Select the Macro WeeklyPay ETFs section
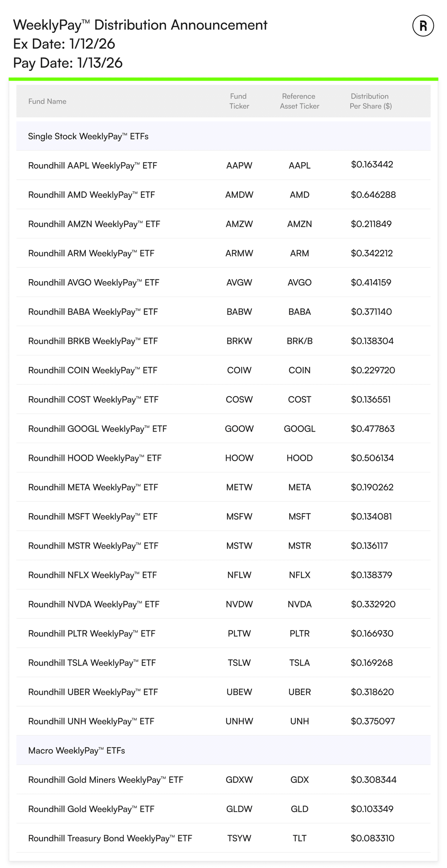This screenshot has width=447, height=868. click(x=77, y=751)
